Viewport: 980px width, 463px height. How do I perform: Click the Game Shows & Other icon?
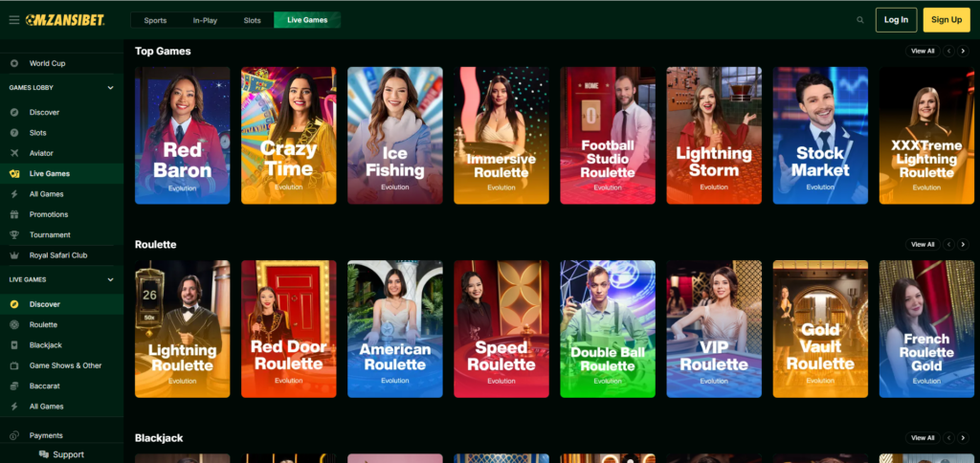coord(15,365)
